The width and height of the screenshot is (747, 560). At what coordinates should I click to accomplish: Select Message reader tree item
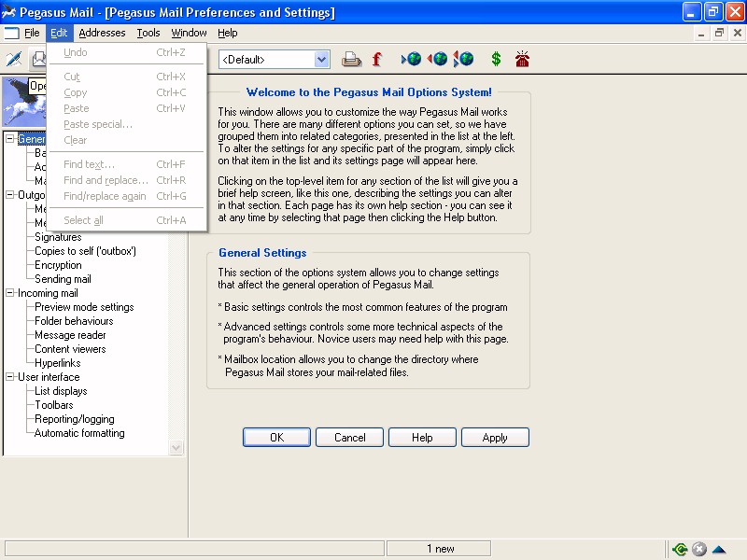tap(71, 335)
